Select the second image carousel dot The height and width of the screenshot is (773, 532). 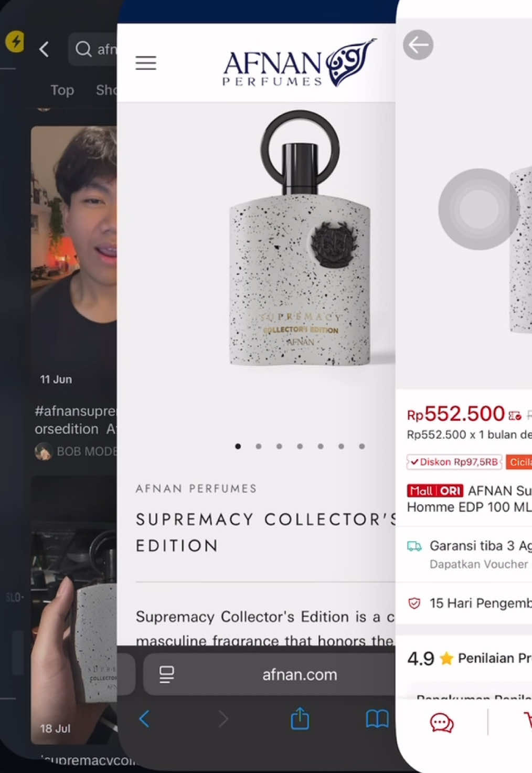[259, 446]
